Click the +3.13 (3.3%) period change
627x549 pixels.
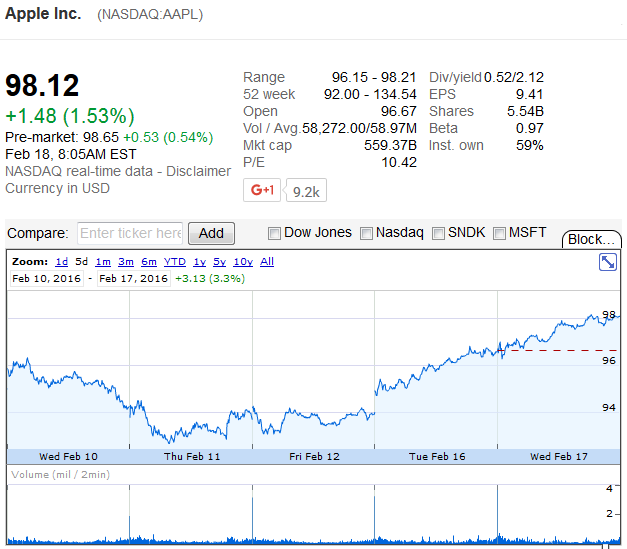[x=210, y=278]
